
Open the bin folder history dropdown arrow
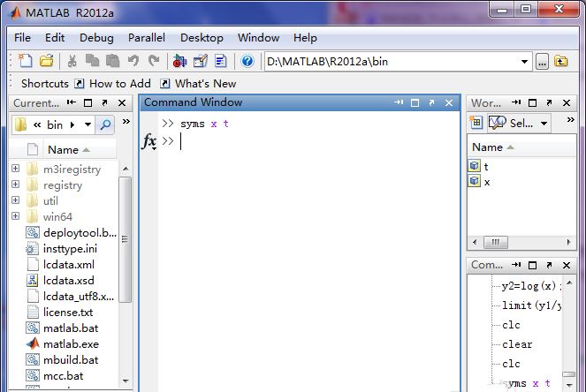coord(88,124)
